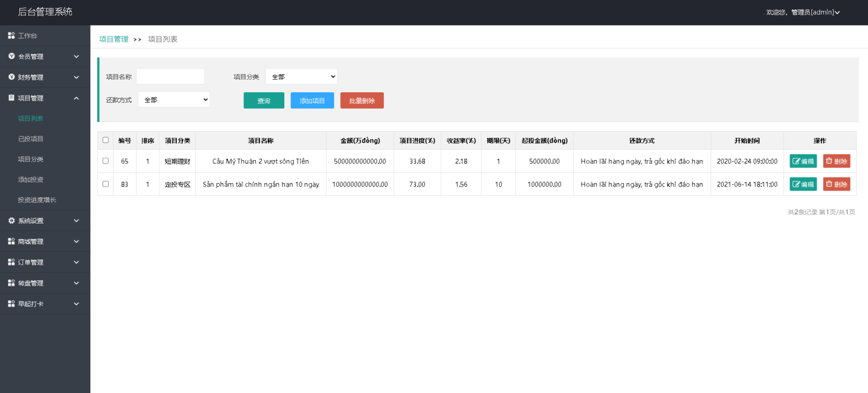Open the 还款方式 dropdown filter
The height and width of the screenshot is (393, 868).
pos(174,100)
